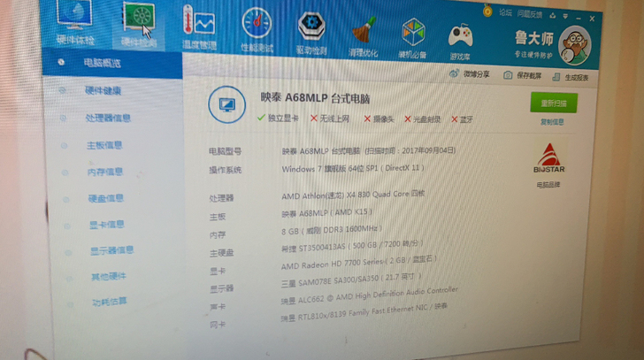Screen dimensions: 644x360
Task: Click the 鲁大师 mascot avatar
Action: click(x=575, y=45)
